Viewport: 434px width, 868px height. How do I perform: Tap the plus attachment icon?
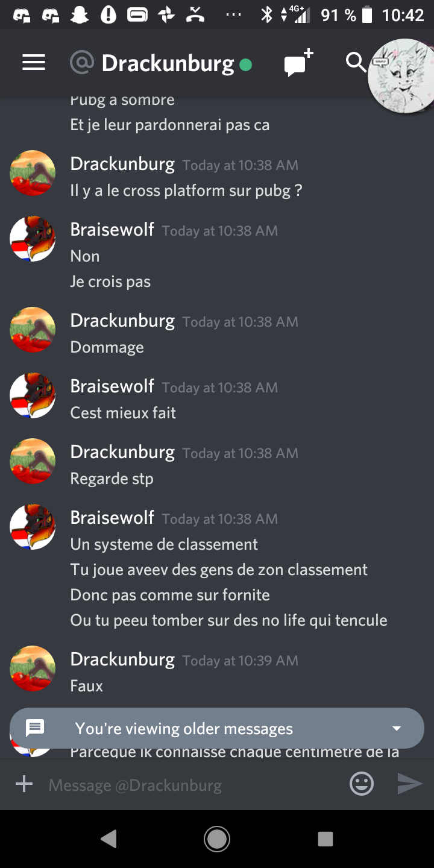[24, 784]
